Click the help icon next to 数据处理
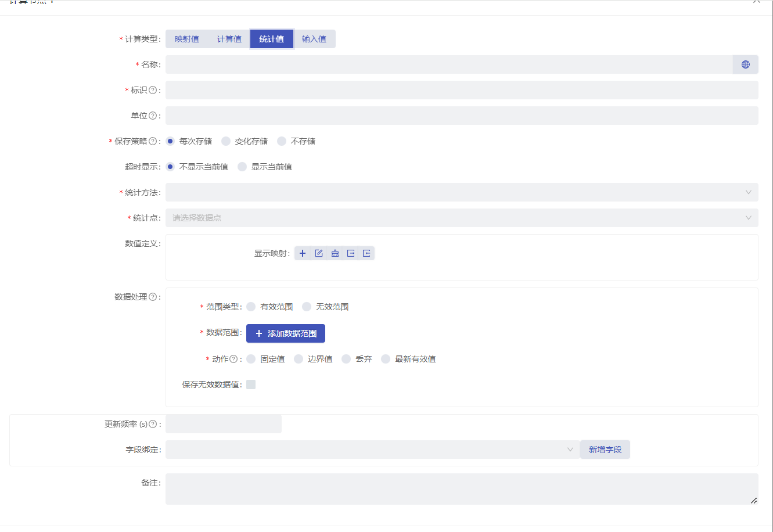The width and height of the screenshot is (773, 532). click(x=153, y=297)
